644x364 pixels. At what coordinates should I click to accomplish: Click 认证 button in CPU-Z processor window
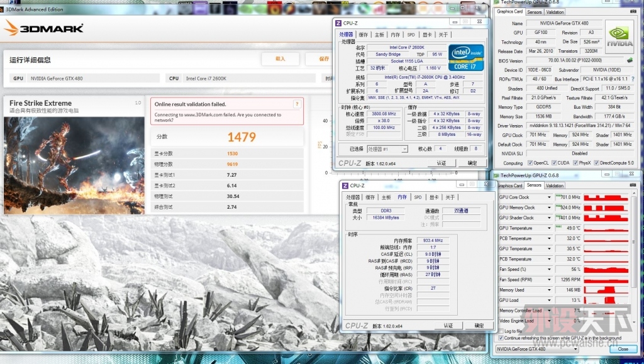coord(441,163)
